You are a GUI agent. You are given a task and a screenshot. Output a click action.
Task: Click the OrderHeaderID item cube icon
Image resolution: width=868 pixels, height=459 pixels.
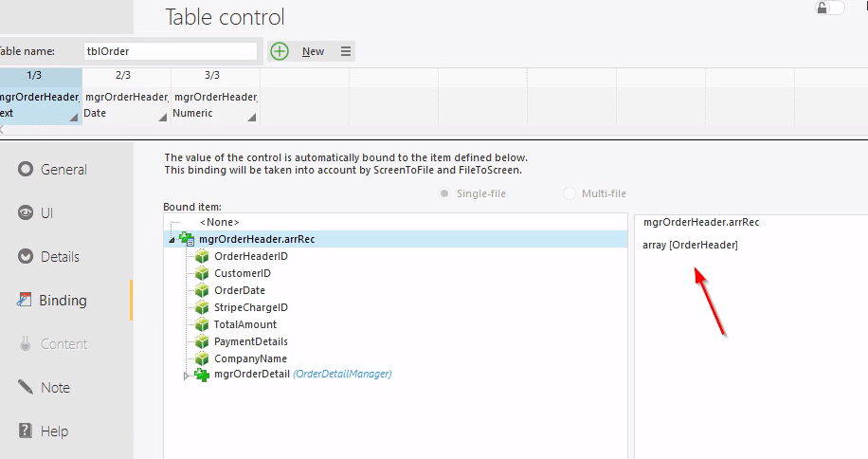point(201,257)
